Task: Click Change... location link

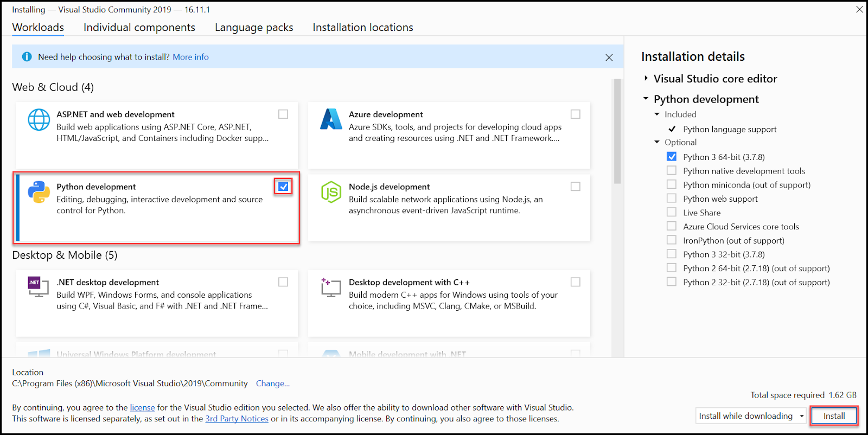Action: click(273, 383)
